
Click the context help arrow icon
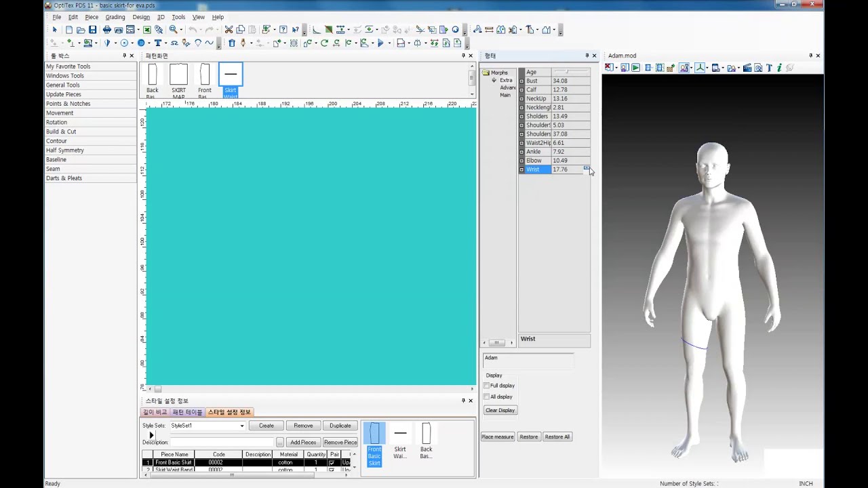coord(295,30)
